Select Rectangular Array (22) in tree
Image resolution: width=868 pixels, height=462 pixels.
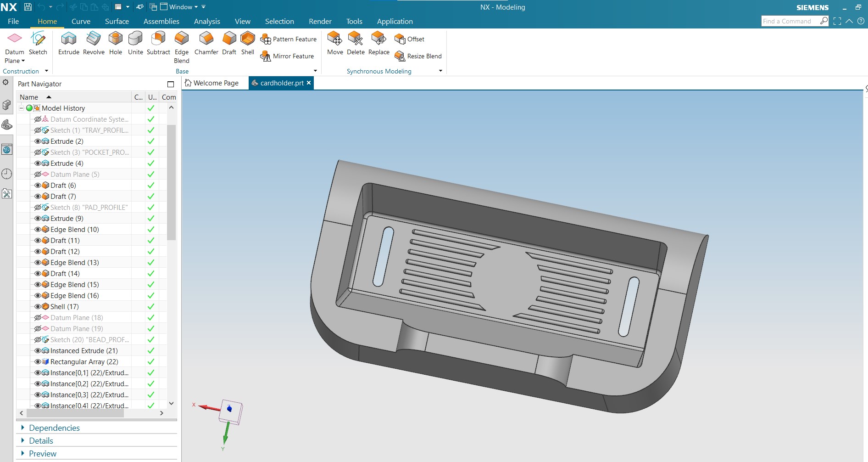84,362
